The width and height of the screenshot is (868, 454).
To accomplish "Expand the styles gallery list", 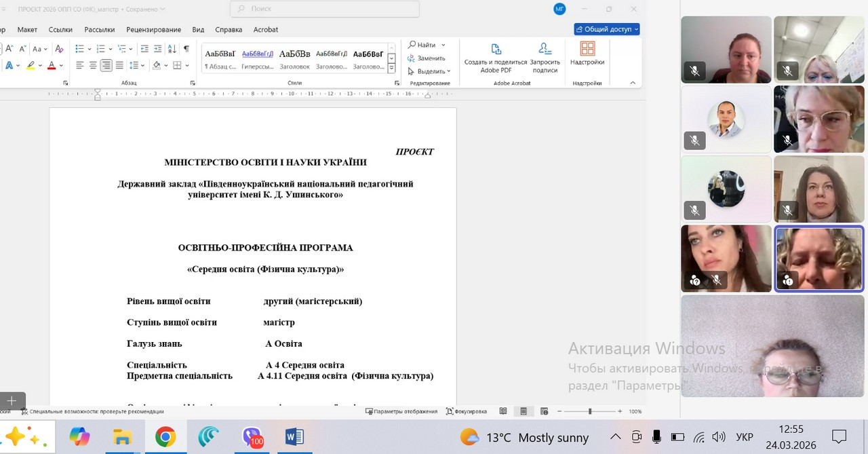I will point(391,69).
